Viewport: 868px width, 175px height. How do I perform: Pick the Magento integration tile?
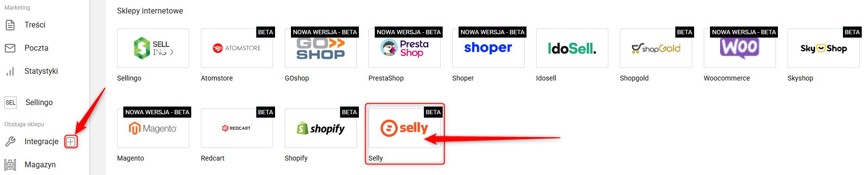pyautogui.click(x=153, y=128)
